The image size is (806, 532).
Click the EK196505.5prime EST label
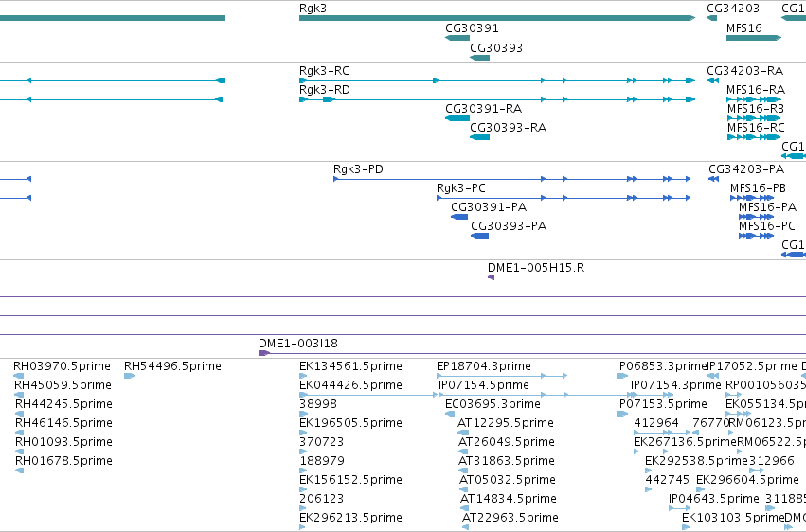(x=350, y=424)
